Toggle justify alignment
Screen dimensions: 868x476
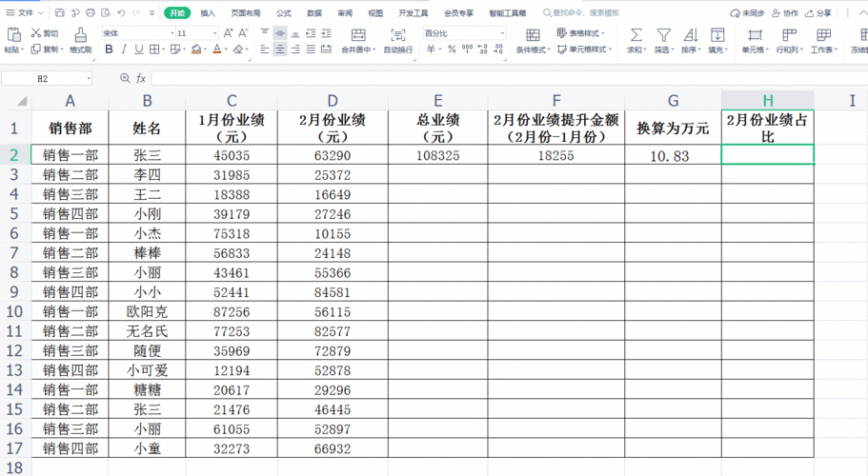[x=311, y=50]
